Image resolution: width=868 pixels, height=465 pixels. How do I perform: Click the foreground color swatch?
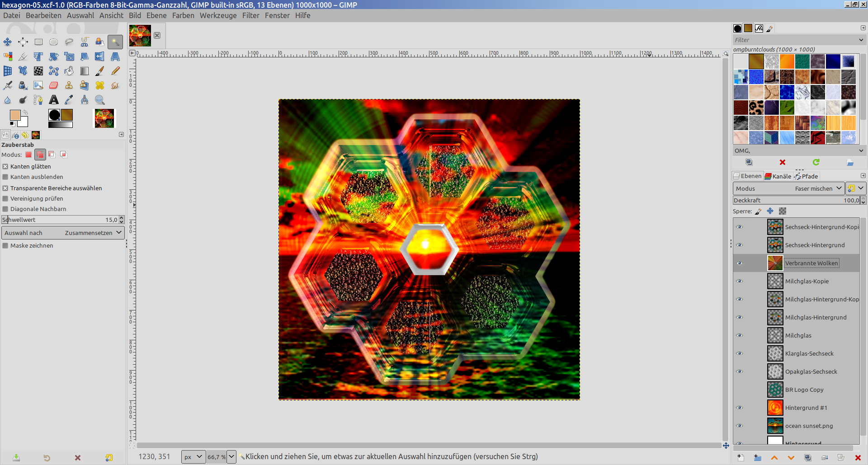click(x=15, y=116)
